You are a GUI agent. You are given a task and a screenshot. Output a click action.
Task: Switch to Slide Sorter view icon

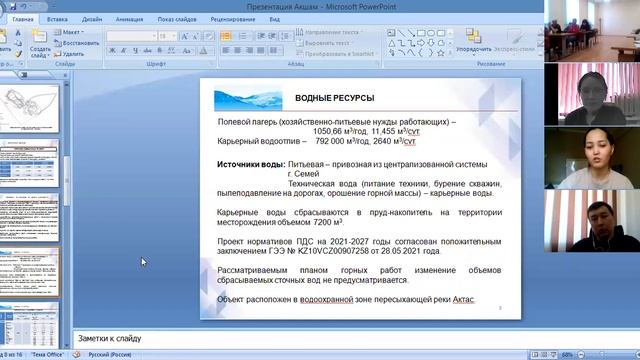pyautogui.click(x=544, y=355)
